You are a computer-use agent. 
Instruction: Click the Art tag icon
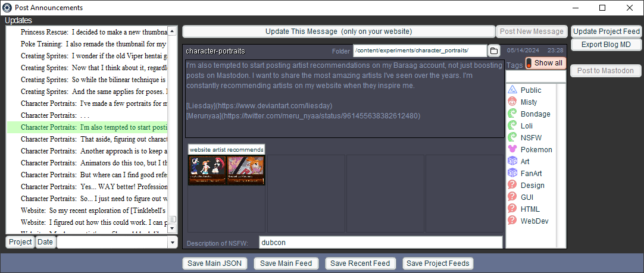[x=512, y=161]
